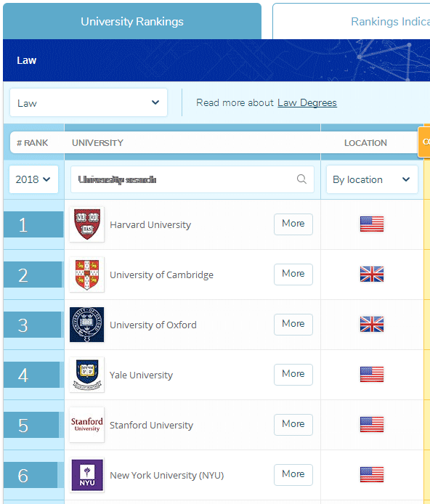Click the University of Oxford crest logo
Viewport: 430px width, 504px height.
(86, 325)
